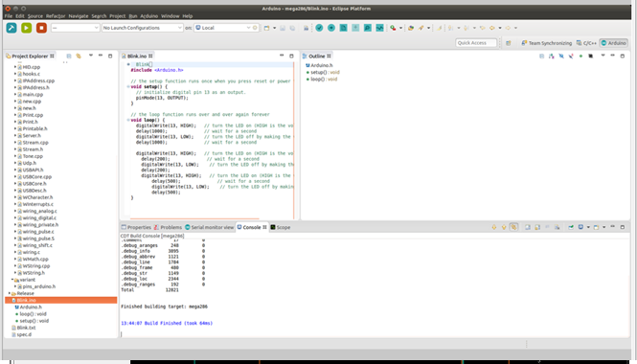The height and width of the screenshot is (364, 637).
Task: Click the Sort icon in Outline toolbar
Action: (552, 57)
